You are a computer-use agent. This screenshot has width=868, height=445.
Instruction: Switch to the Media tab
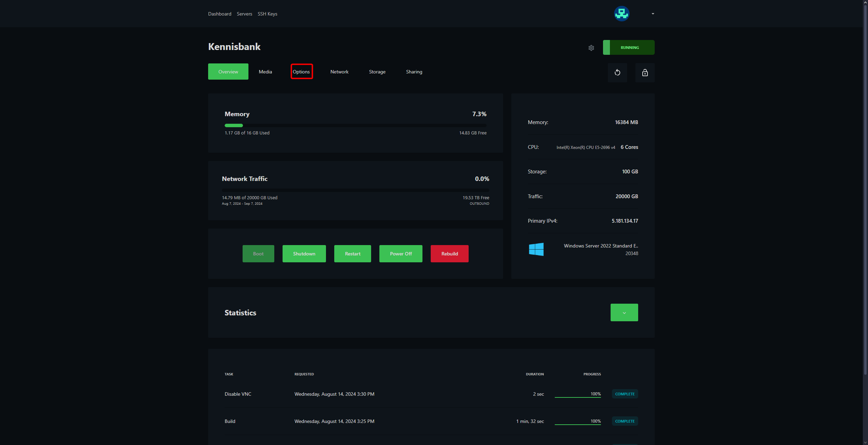(x=265, y=72)
